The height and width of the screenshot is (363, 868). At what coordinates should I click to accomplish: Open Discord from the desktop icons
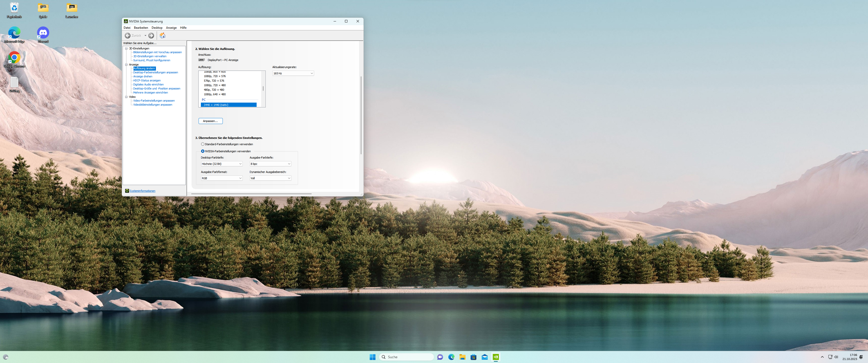click(43, 33)
